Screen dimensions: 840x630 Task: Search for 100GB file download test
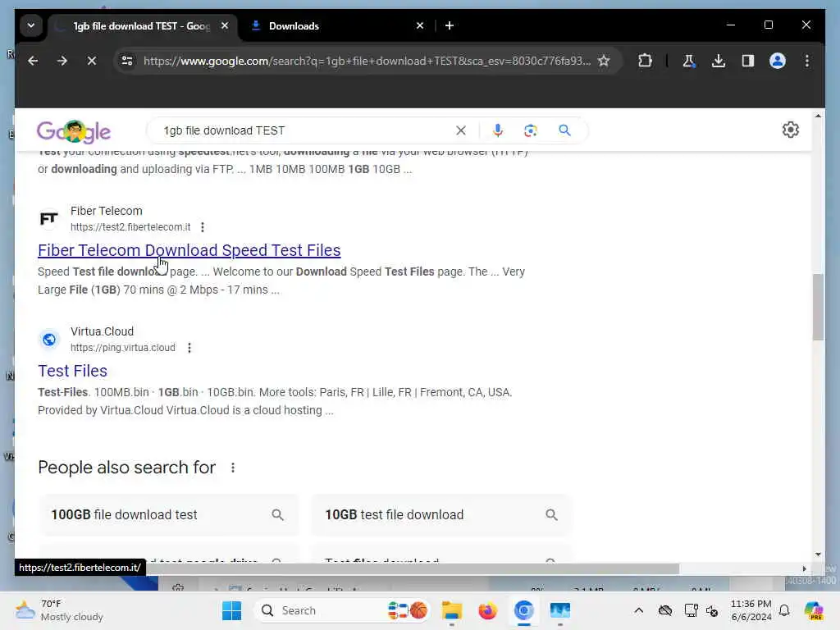point(169,515)
